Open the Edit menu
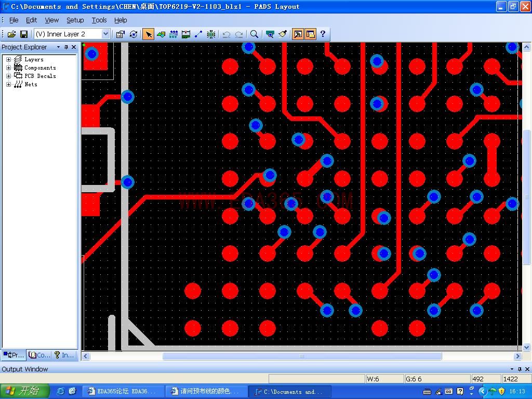 [x=32, y=20]
